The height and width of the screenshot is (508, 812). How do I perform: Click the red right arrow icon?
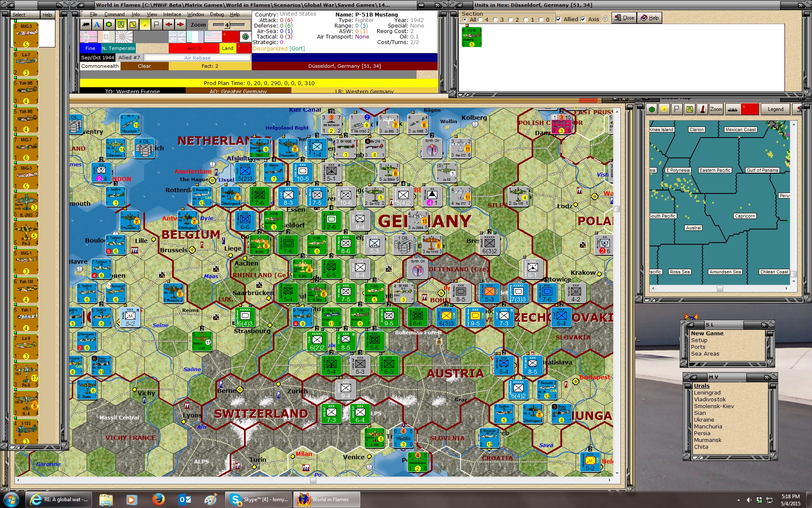(180, 25)
